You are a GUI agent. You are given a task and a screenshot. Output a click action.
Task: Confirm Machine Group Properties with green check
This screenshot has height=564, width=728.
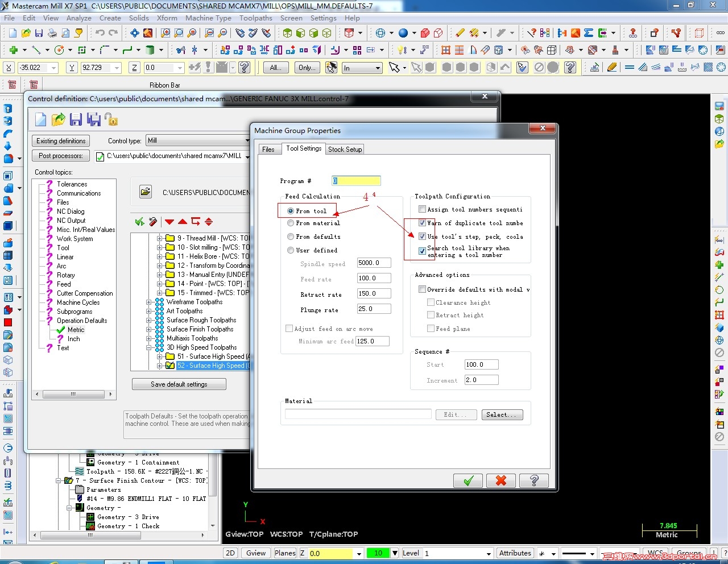[468, 481]
